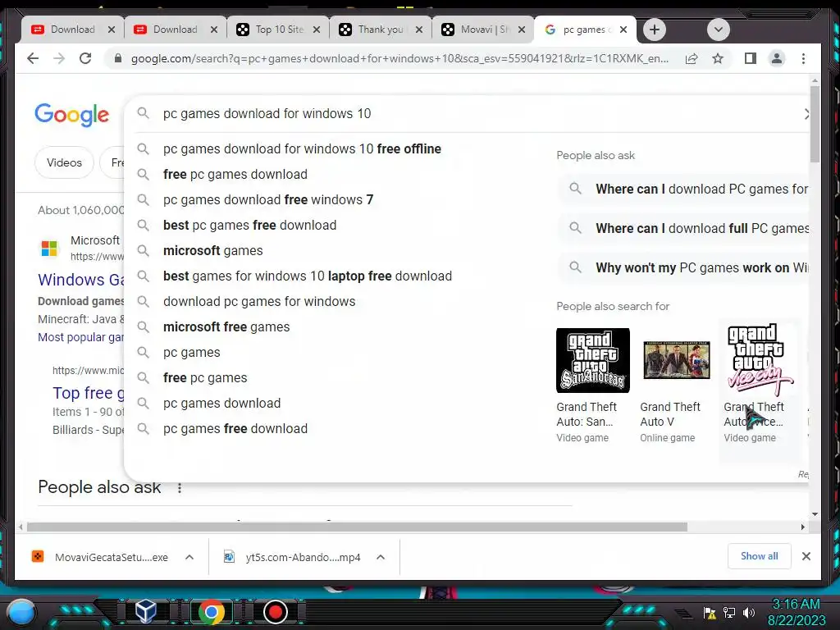
Task: Select the plain 'pc games' suggestion
Action: (191, 353)
